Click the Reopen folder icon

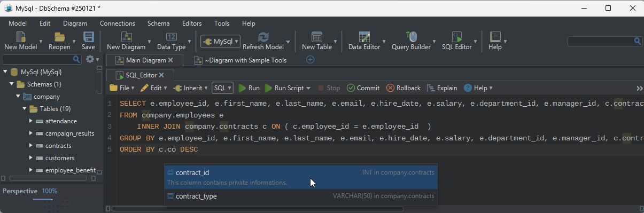59,37
